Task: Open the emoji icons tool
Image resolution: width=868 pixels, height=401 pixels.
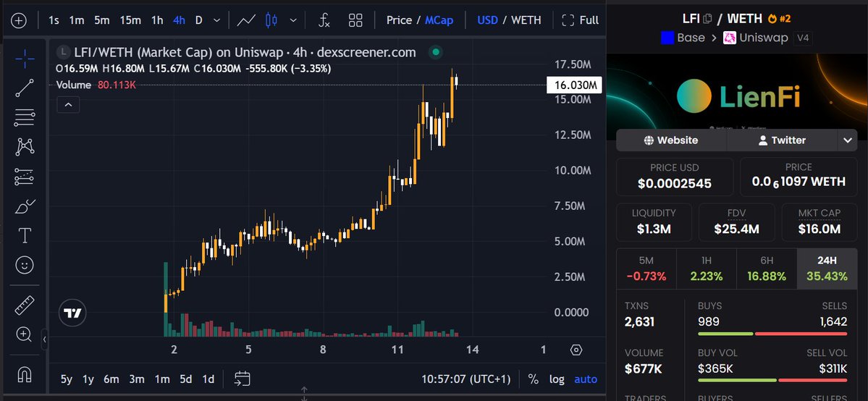Action: [25, 266]
